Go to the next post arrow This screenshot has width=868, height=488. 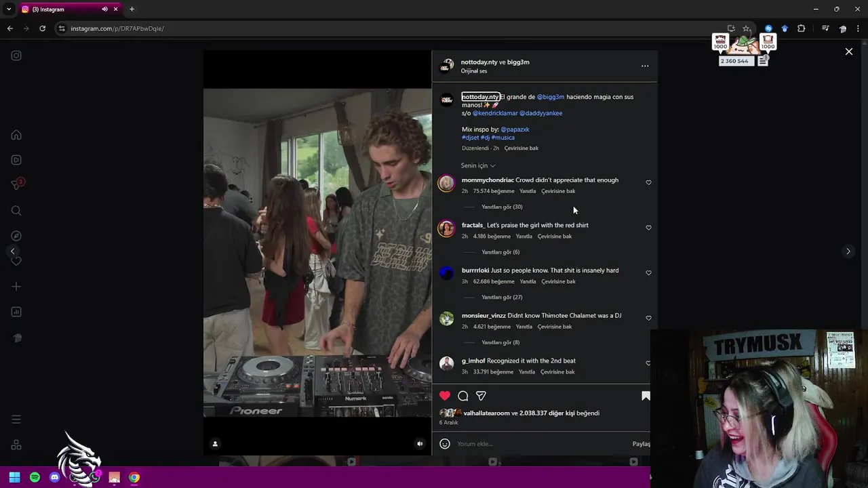pyautogui.click(x=848, y=251)
